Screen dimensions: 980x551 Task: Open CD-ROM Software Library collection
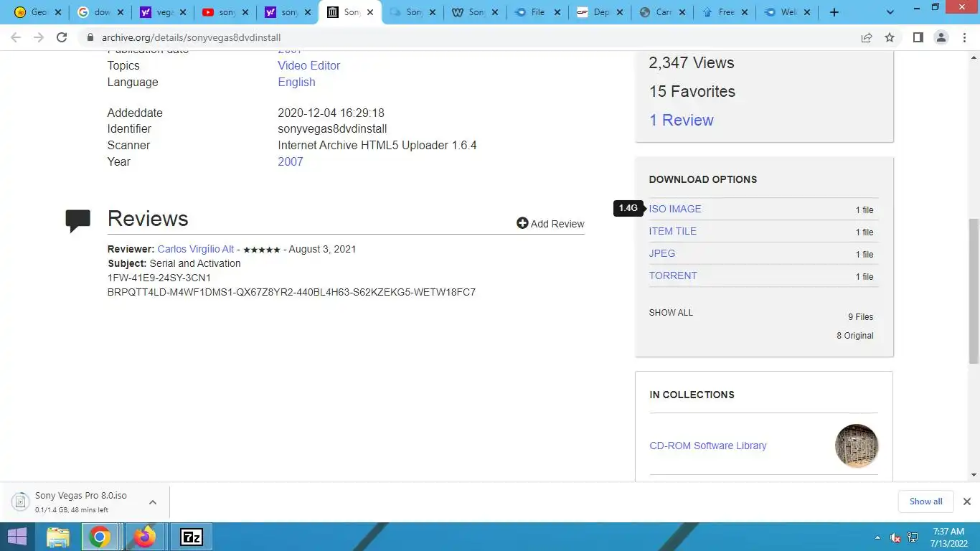pos(707,446)
